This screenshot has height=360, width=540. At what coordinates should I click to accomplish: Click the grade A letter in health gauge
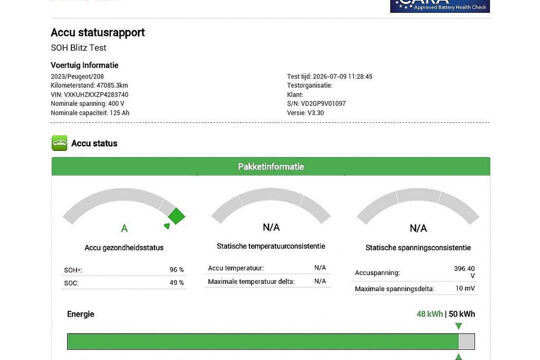tap(124, 228)
